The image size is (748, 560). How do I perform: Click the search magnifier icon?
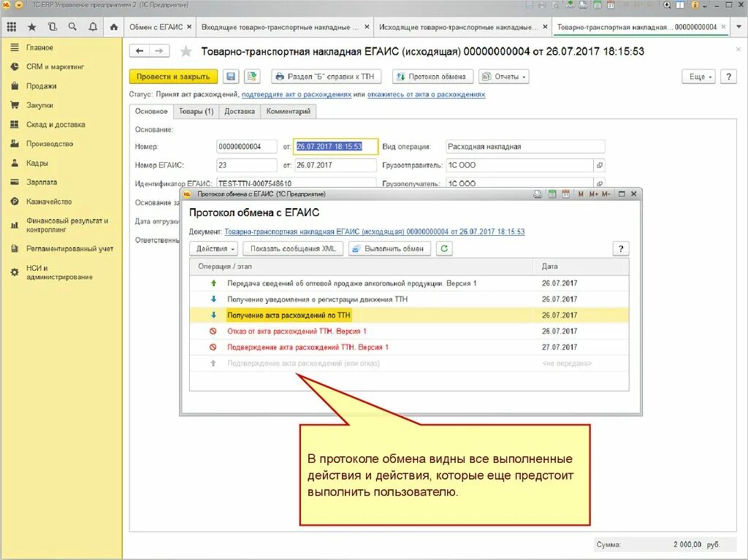(72, 27)
